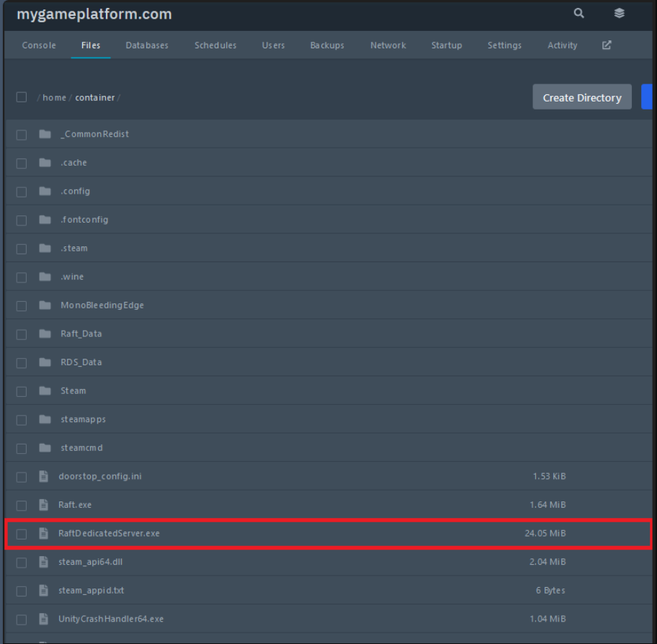This screenshot has width=657, height=644.
Task: Open the Startup tab
Action: click(x=447, y=45)
